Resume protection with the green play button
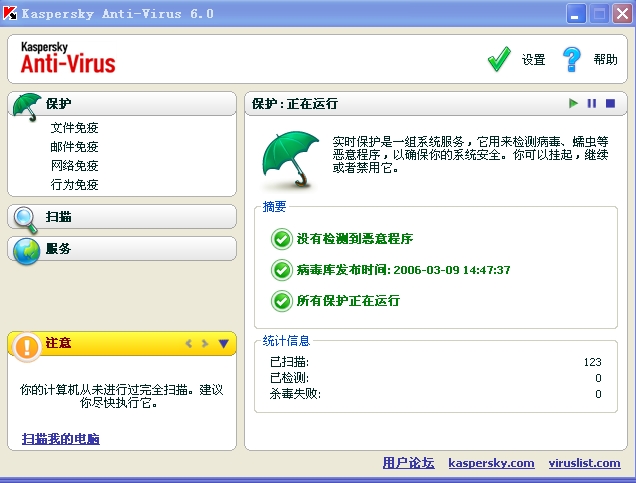The width and height of the screenshot is (636, 483). click(x=573, y=103)
